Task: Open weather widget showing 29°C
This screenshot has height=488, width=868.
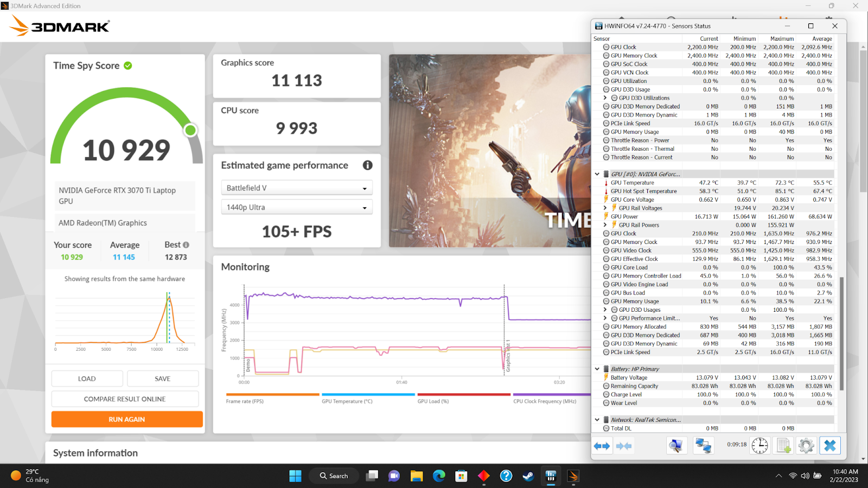Action: 30,476
